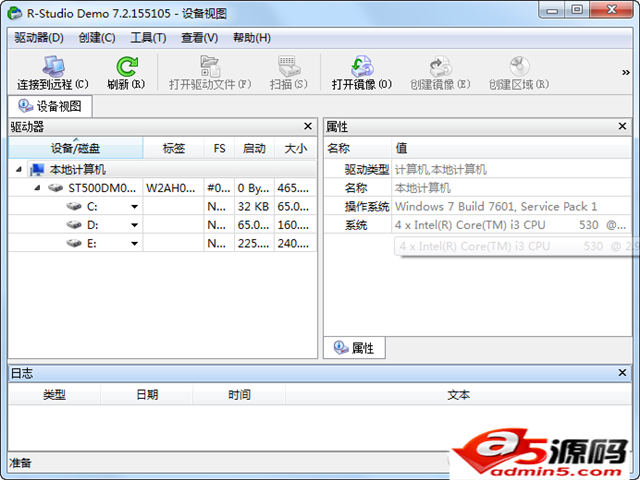This screenshot has height=480, width=640.
Task: Click the Open Image toolbar icon
Action: tap(362, 66)
